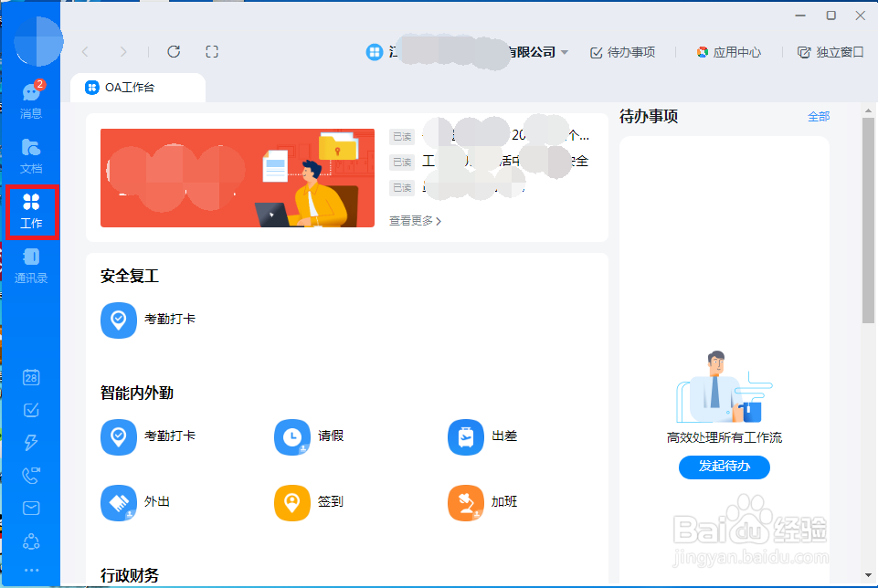Open the three-dots more menu in sidebar
Image resolution: width=878 pixels, height=588 pixels.
point(31,570)
